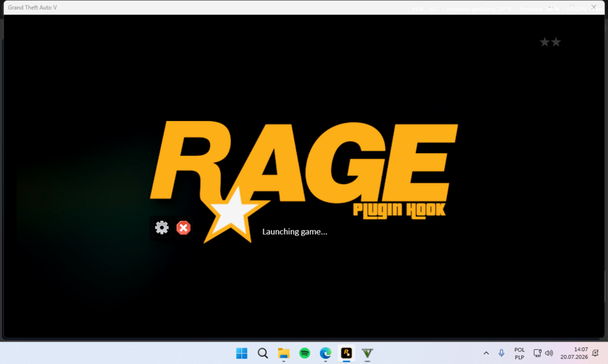
Task: Expand the hidden system tray icons chevron
Action: point(486,353)
